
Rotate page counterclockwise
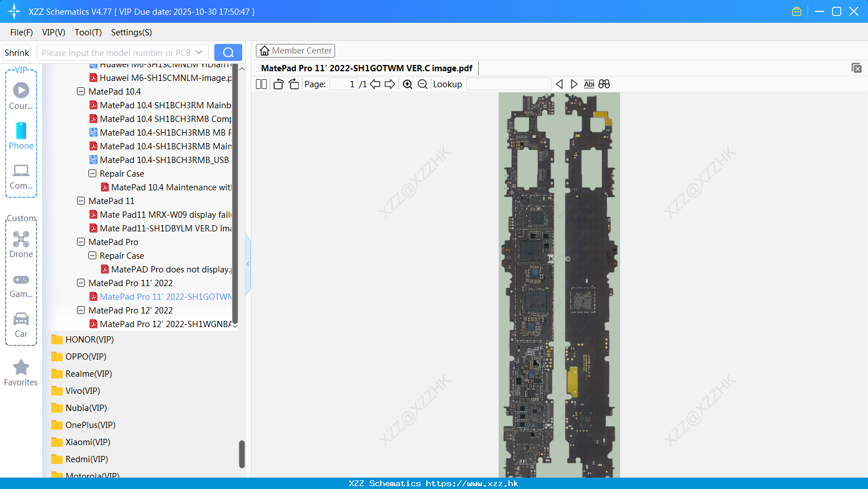[278, 84]
